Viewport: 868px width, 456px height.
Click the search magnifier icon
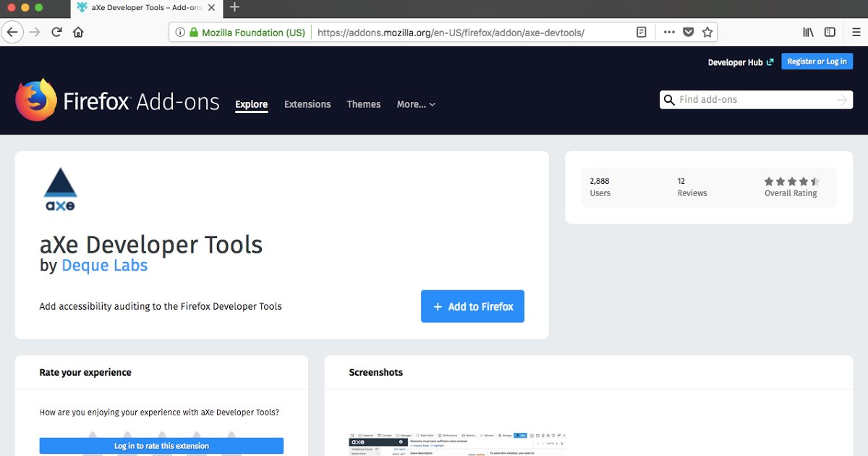670,100
